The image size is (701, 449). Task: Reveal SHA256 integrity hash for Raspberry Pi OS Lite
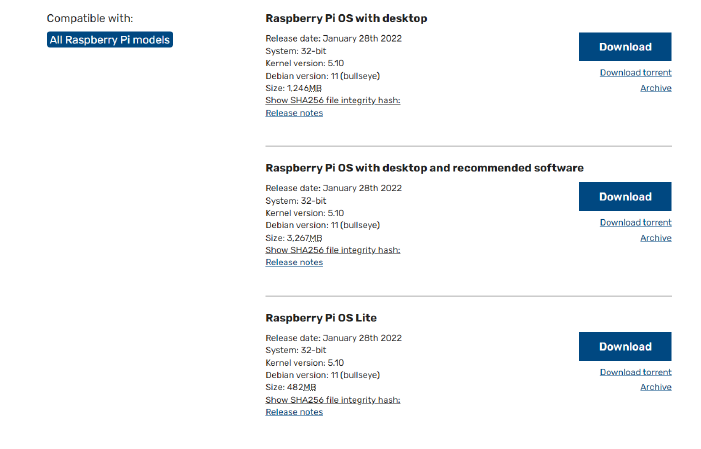[x=332, y=400]
